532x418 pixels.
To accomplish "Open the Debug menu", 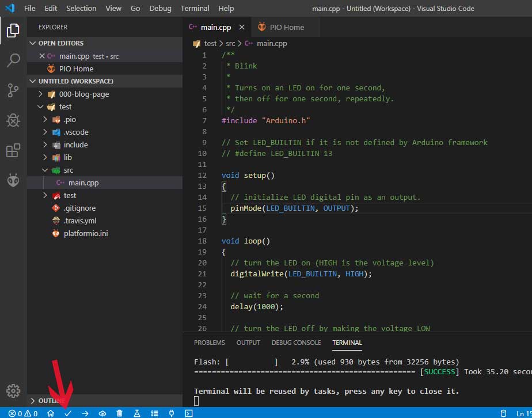I will pos(160,8).
